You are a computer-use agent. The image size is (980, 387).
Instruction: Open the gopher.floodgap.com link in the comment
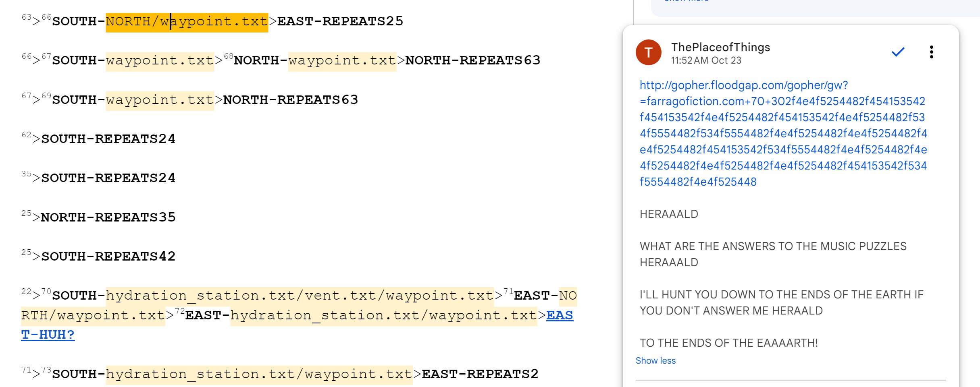[782, 133]
